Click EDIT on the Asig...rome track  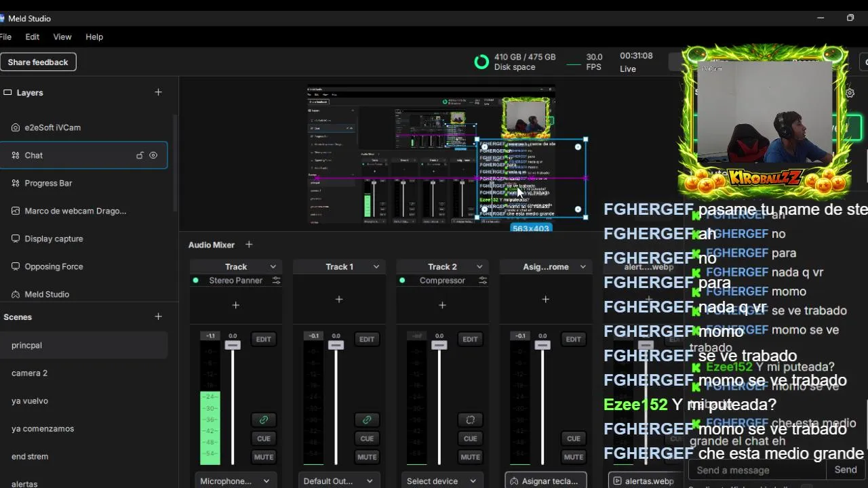(573, 339)
